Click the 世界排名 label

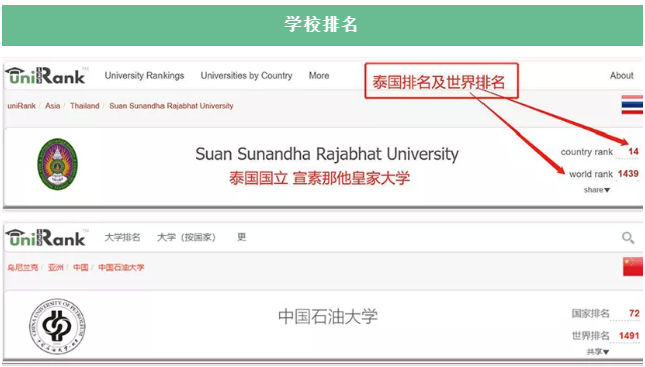[591, 336]
